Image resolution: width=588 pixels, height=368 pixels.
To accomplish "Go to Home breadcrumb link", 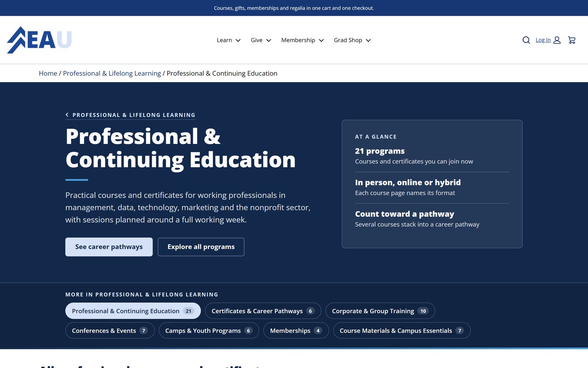I will (48, 73).
